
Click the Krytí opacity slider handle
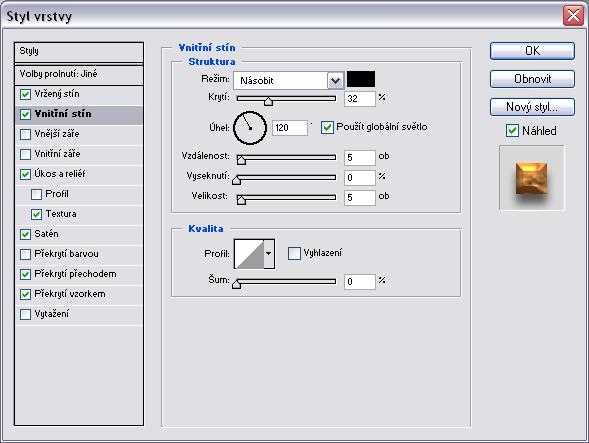click(x=268, y=101)
